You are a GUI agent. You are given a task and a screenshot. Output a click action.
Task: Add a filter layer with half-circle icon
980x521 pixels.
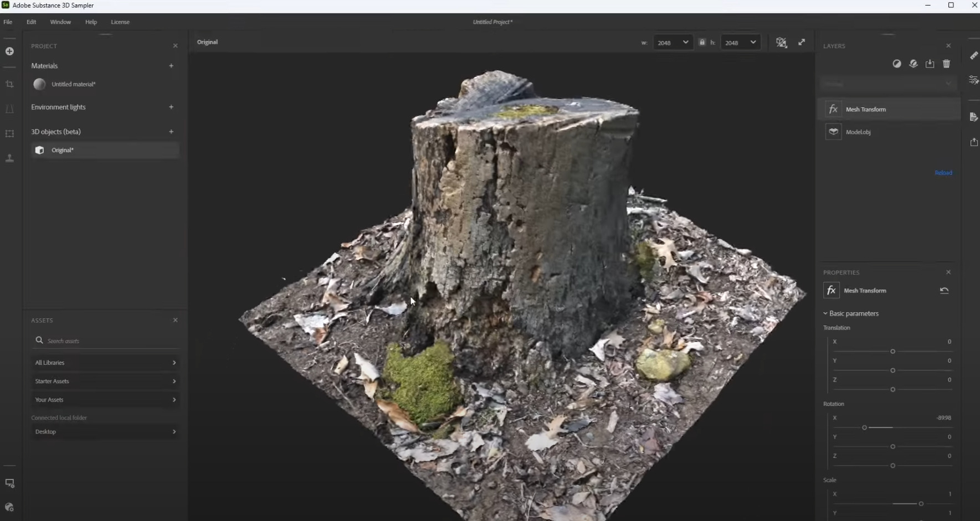897,64
